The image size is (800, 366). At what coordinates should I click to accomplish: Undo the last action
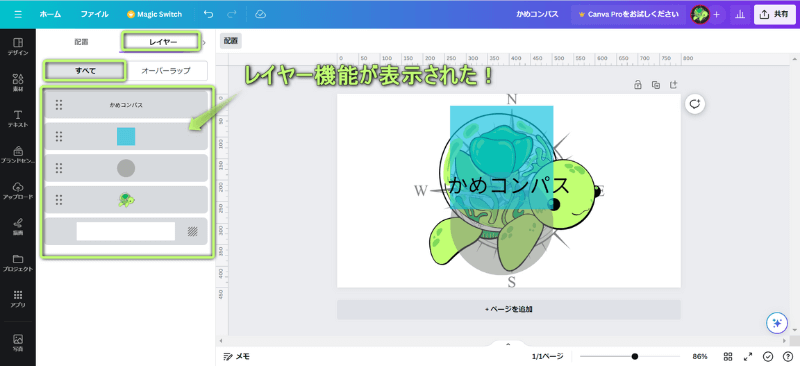pyautogui.click(x=208, y=14)
